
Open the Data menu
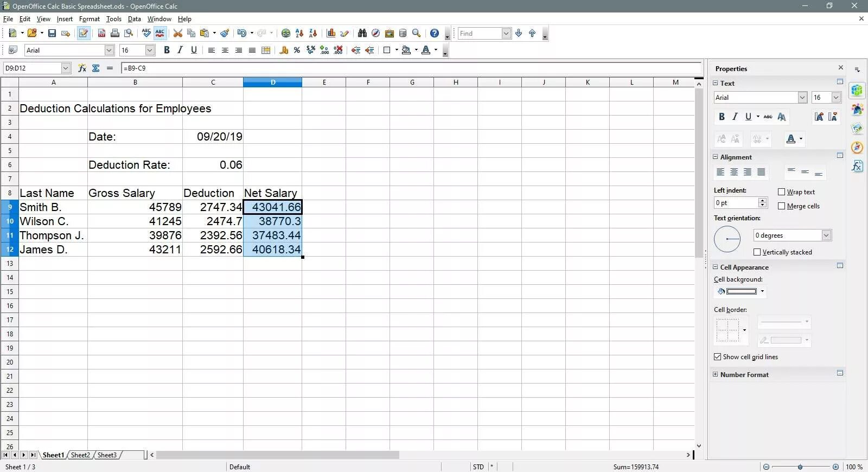pyautogui.click(x=134, y=18)
